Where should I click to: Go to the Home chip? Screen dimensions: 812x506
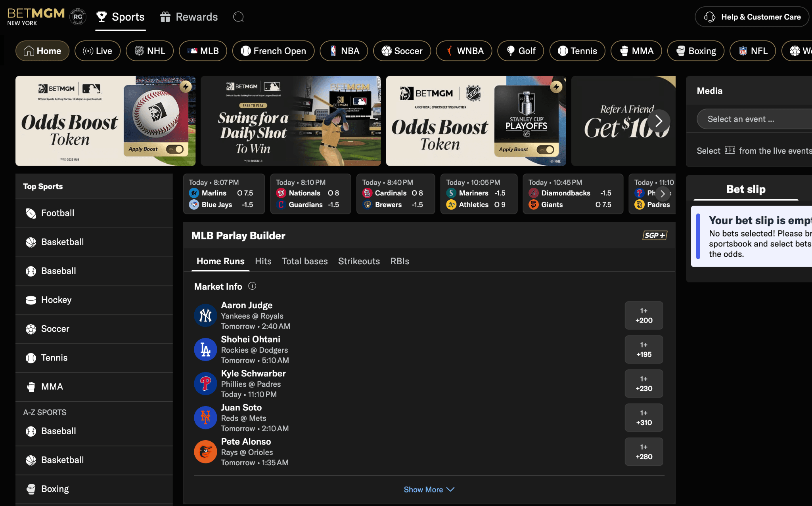pyautogui.click(x=42, y=51)
